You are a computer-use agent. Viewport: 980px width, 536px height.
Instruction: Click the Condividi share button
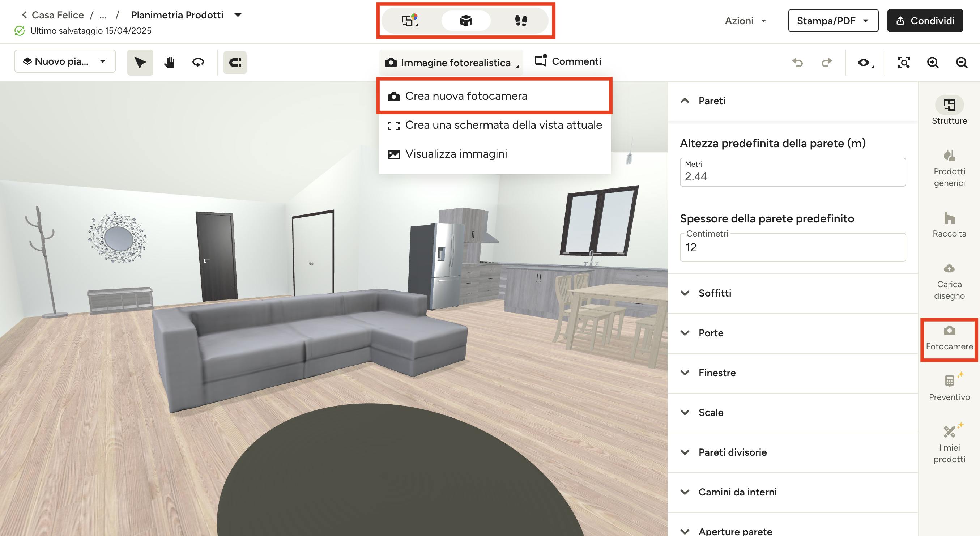[925, 21]
